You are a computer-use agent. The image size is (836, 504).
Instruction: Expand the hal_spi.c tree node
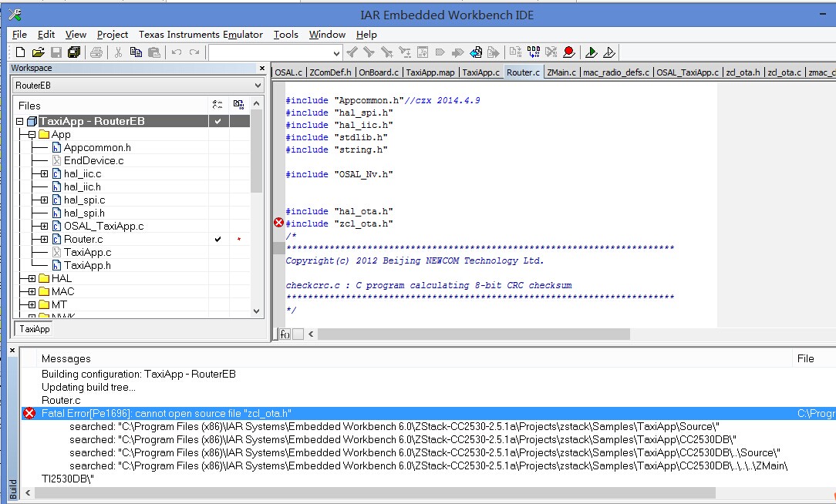(44, 200)
